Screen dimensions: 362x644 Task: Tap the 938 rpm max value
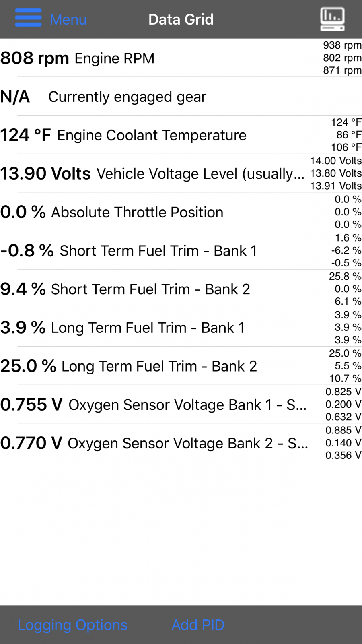tap(342, 45)
